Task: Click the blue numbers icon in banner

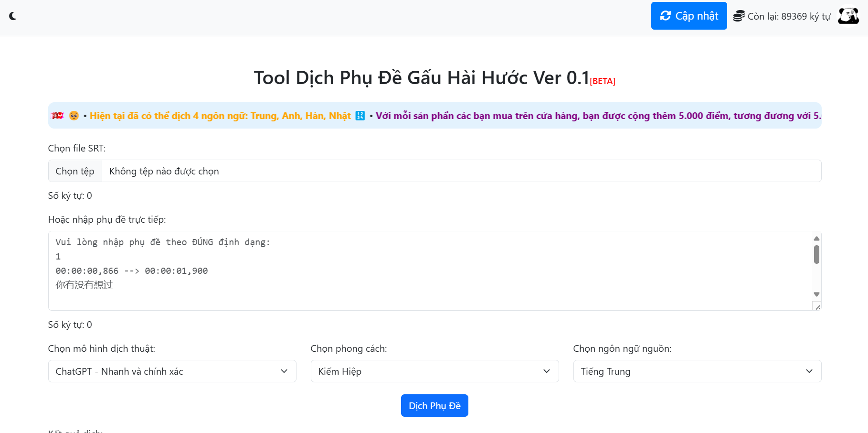Action: (360, 116)
